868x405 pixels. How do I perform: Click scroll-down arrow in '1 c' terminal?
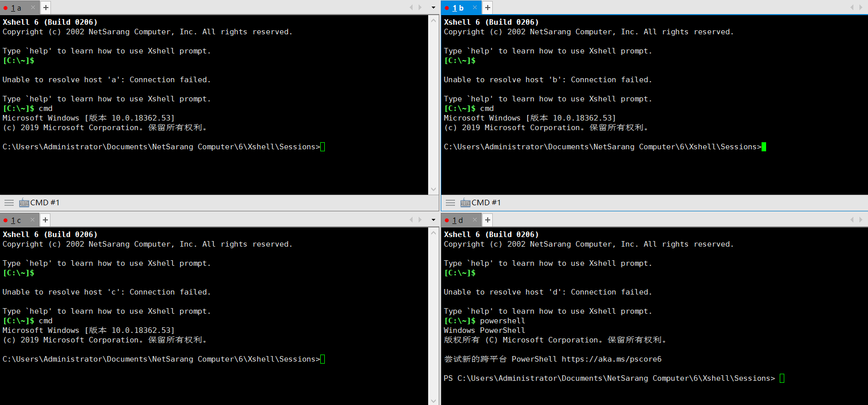tap(433, 401)
